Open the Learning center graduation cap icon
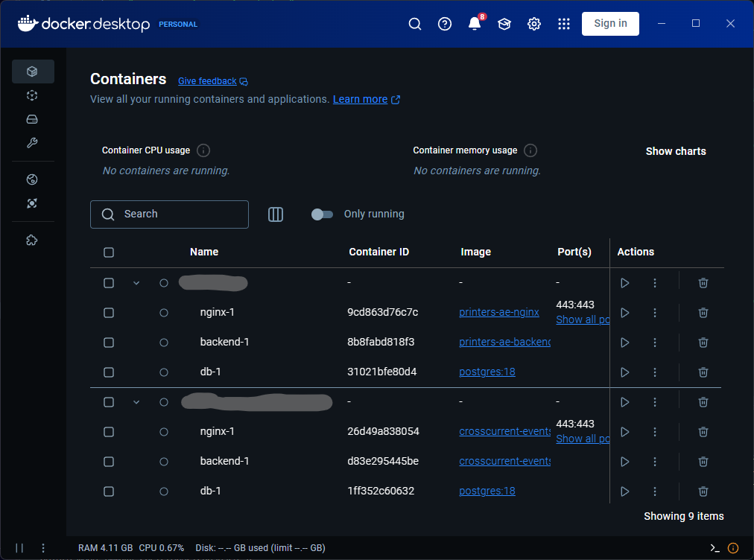Screen dimensions: 754x560 [504, 24]
